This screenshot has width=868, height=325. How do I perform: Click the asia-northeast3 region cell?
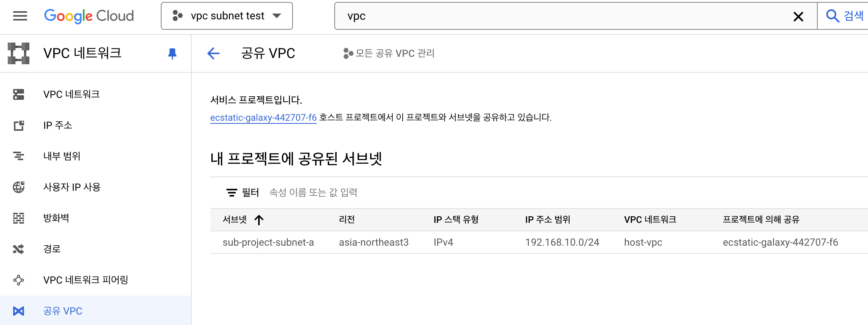374,243
